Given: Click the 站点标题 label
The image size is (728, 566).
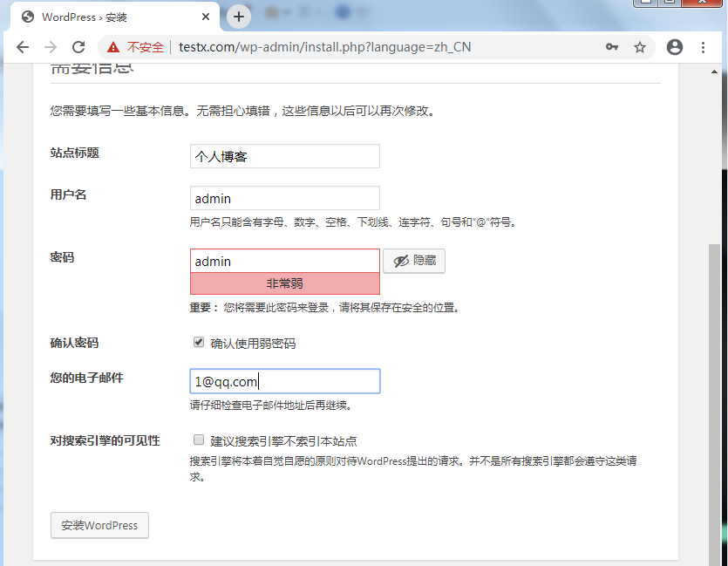Looking at the screenshot, I should [x=74, y=153].
